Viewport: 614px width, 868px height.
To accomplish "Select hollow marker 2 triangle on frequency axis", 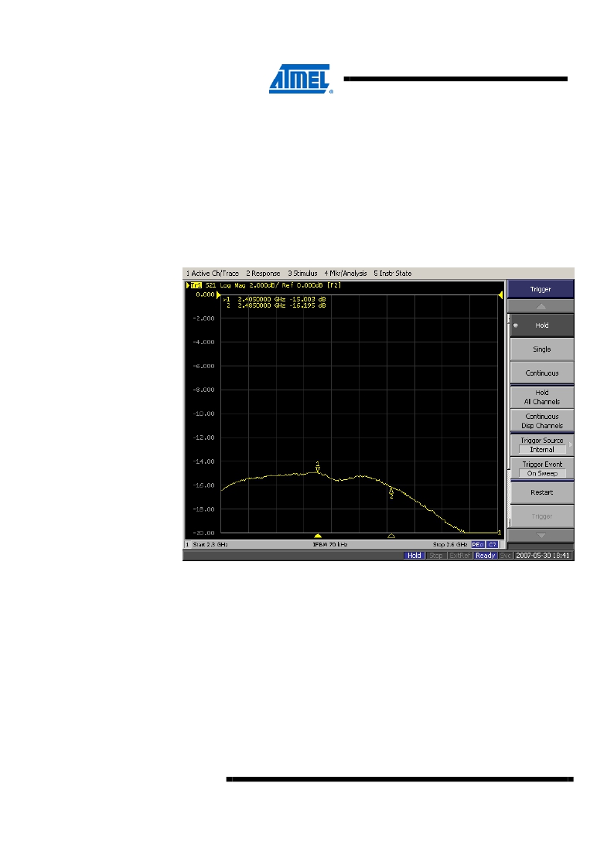I will click(391, 536).
